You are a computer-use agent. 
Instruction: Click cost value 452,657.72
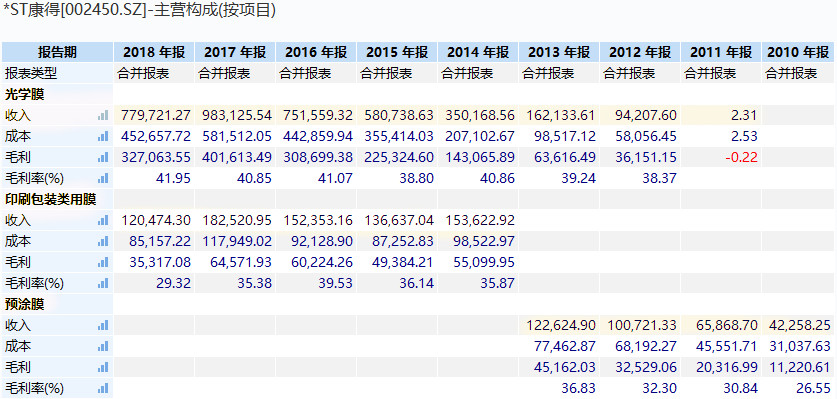point(156,136)
